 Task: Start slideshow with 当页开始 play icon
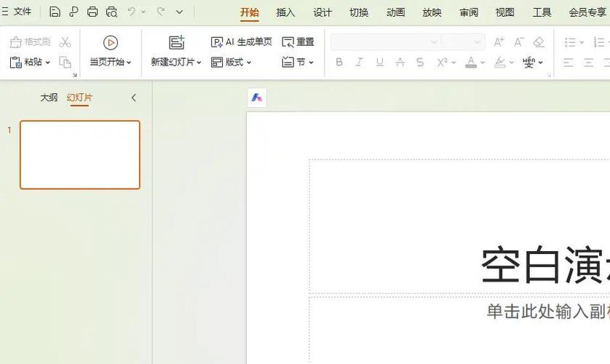pos(111,42)
